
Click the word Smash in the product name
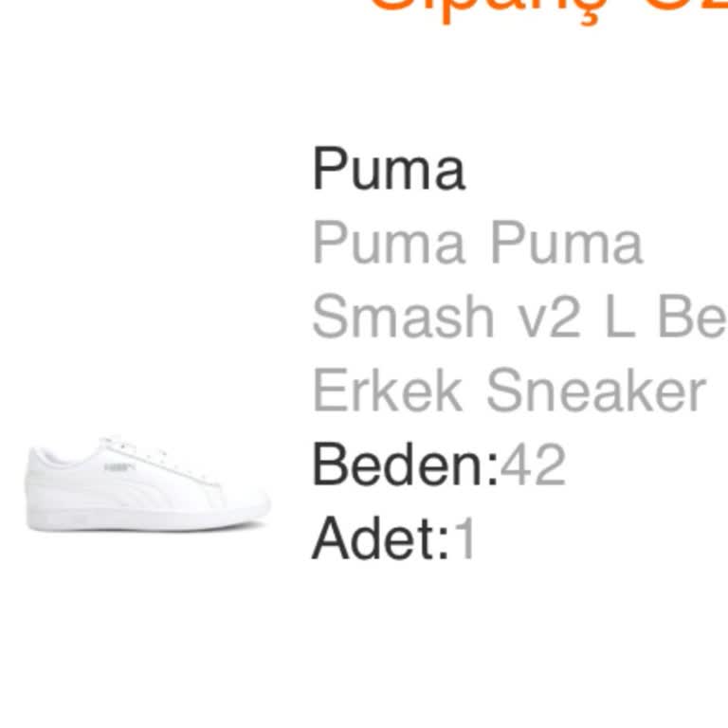click(x=403, y=317)
